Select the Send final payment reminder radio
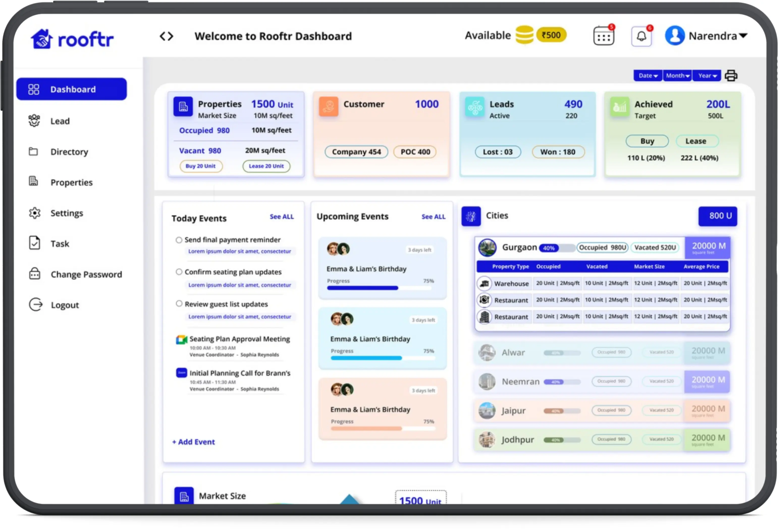 coord(179,240)
